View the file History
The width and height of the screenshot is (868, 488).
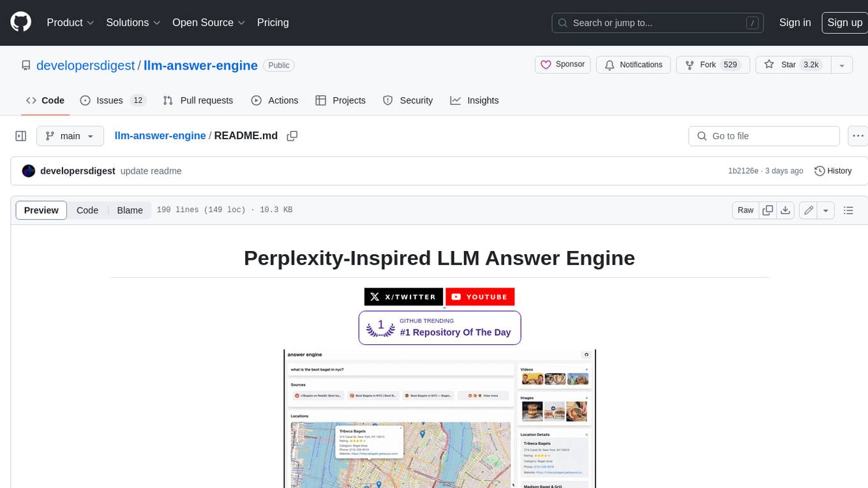tap(833, 171)
